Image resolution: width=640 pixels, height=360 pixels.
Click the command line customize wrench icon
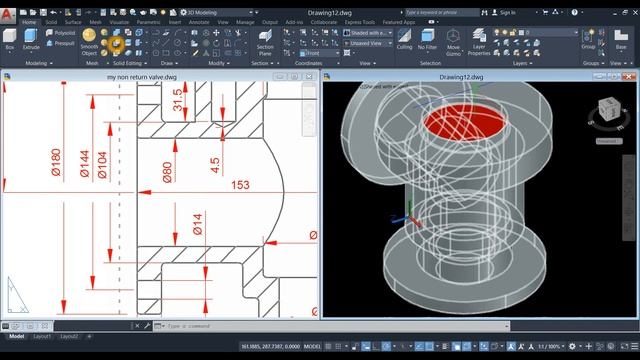pyautogui.click(x=147, y=326)
